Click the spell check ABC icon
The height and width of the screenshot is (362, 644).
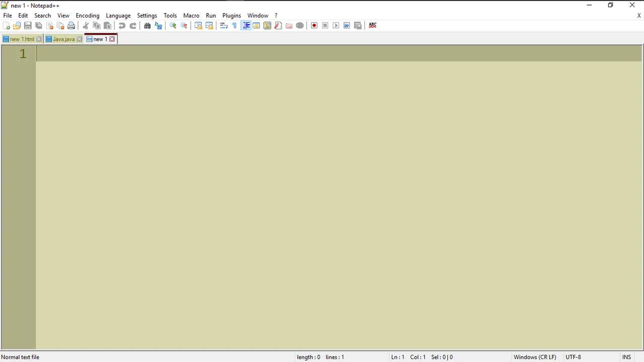click(x=372, y=25)
